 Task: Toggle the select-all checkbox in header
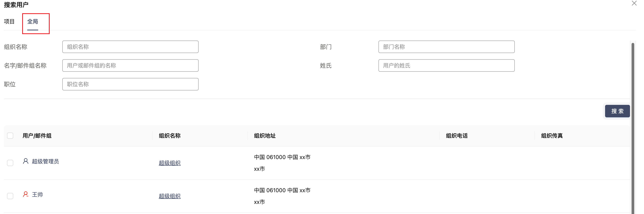[x=10, y=136]
